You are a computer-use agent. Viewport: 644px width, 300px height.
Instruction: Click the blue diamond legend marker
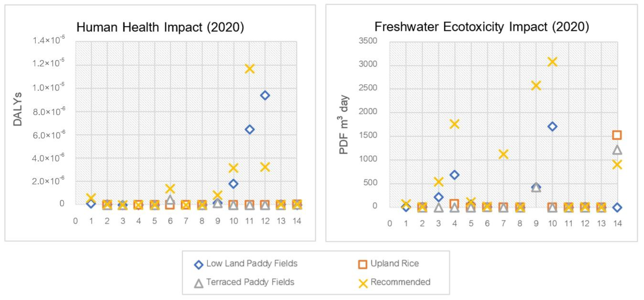pos(199,265)
